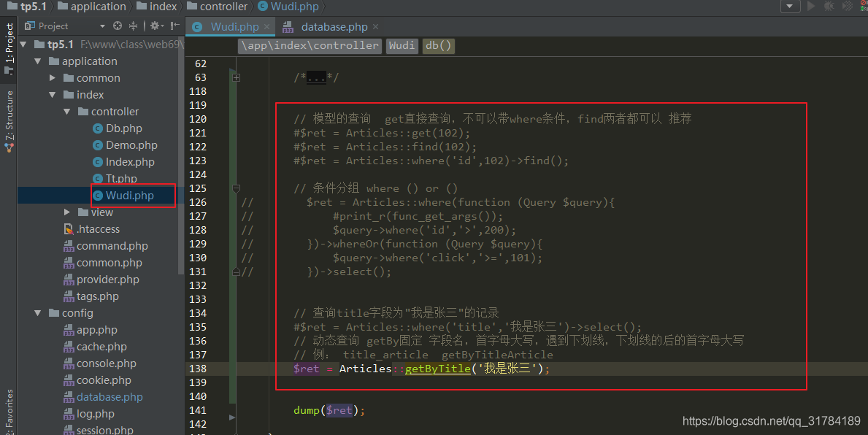Viewport: 868px width, 435px height.
Task: Open the run configurations dropdown
Action: pyautogui.click(x=791, y=6)
